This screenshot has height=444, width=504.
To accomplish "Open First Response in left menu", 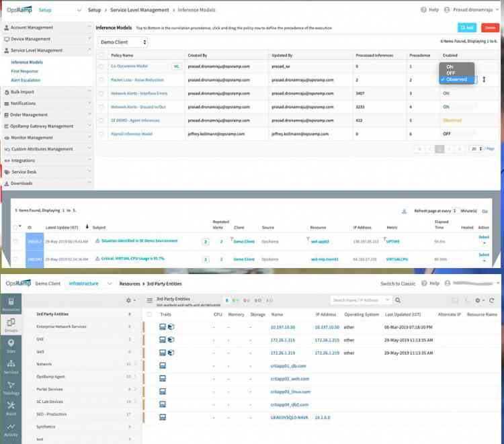I will [x=24, y=71].
